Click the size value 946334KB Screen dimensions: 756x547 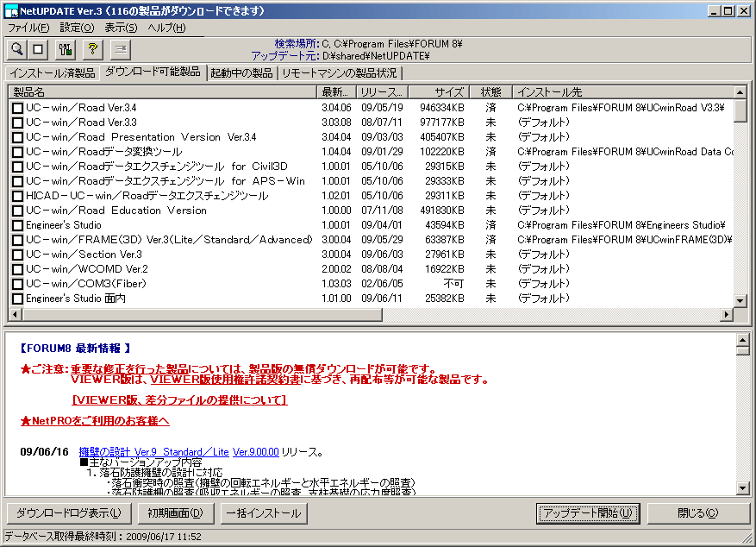click(441, 108)
